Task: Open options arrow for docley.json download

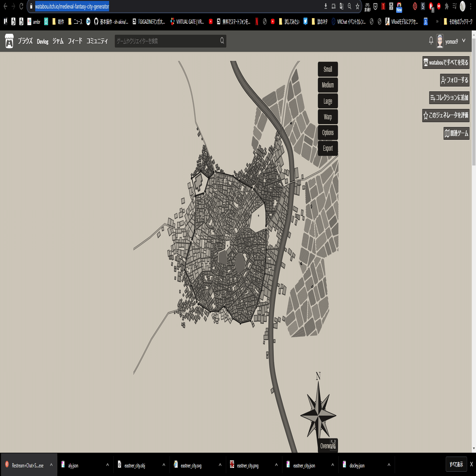Action: 389,465
